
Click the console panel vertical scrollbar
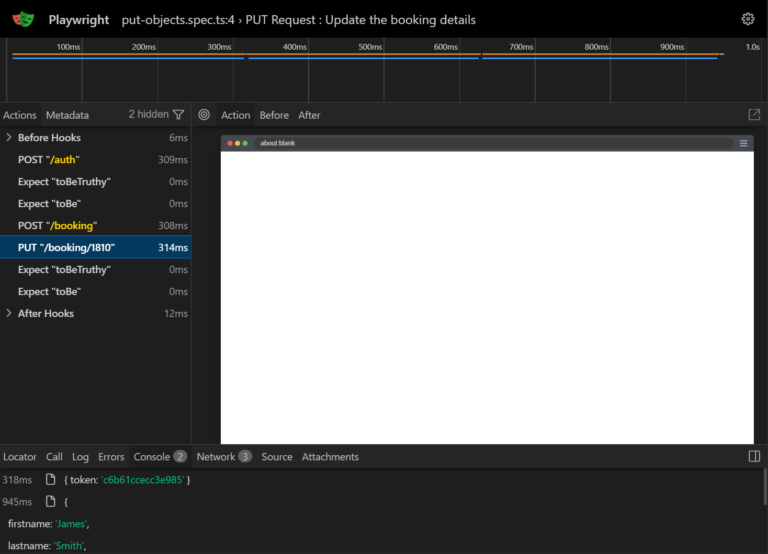765,486
